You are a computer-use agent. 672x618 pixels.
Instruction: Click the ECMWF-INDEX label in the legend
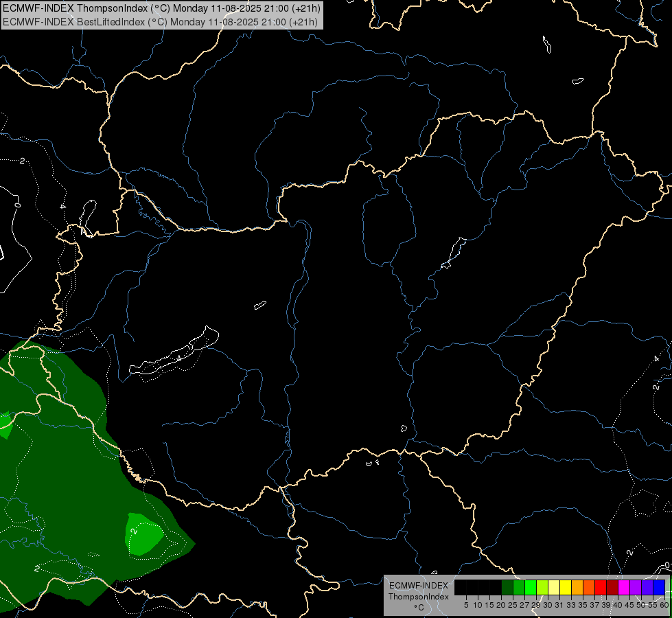(419, 586)
